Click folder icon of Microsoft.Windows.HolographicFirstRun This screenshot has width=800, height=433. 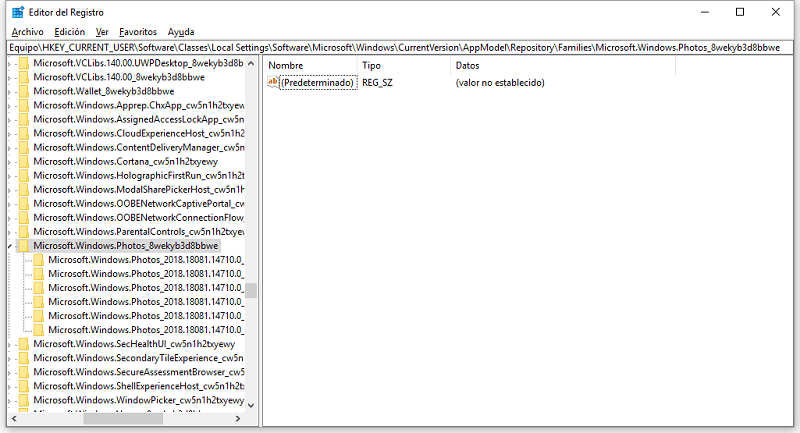(23, 175)
